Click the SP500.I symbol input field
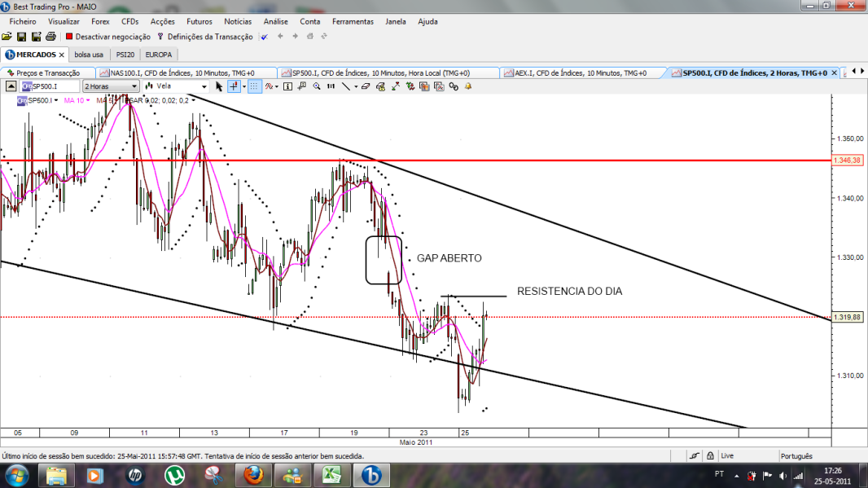 (x=50, y=86)
